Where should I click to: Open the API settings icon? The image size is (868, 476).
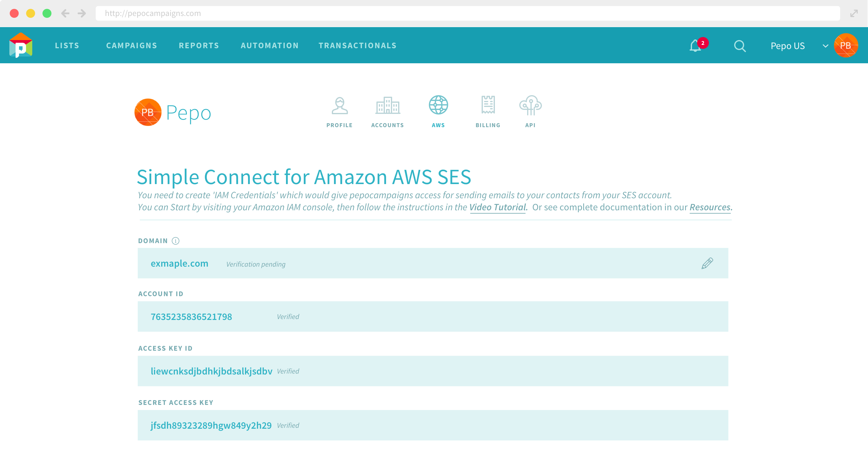[530, 105]
